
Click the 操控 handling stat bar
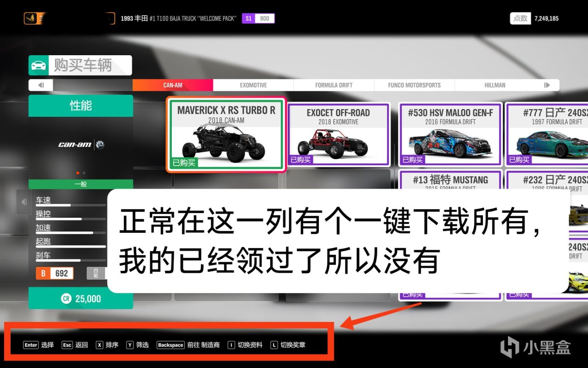71,218
